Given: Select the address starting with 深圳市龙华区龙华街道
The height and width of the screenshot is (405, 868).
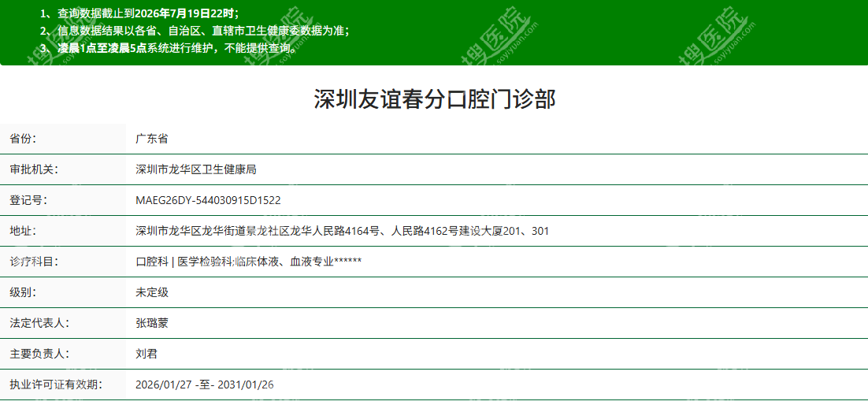Looking at the screenshot, I should coord(342,231).
